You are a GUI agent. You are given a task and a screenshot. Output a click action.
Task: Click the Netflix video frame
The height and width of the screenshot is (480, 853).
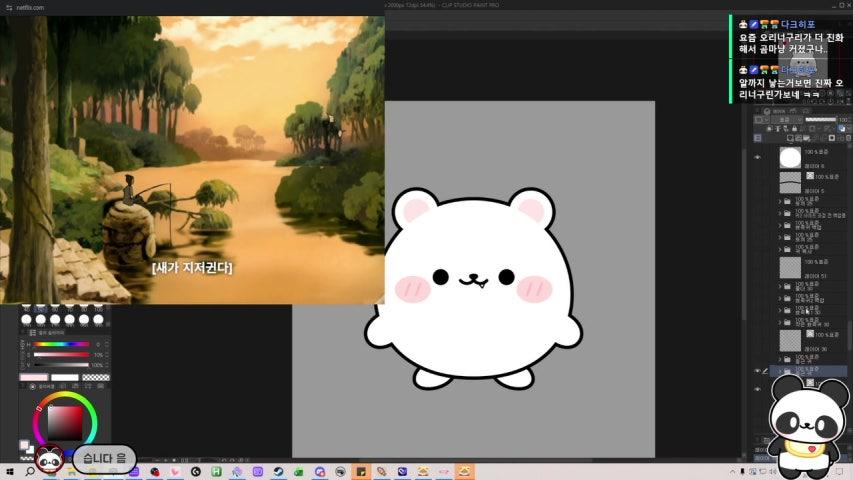point(192,159)
